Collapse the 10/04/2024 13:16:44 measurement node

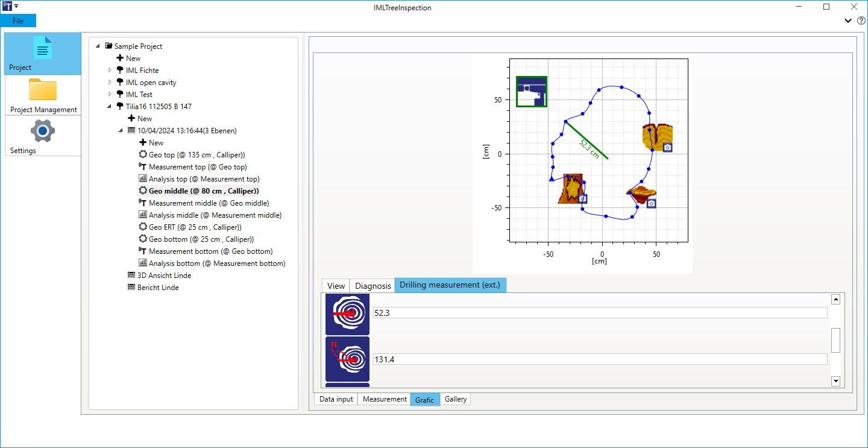pyautogui.click(x=121, y=131)
